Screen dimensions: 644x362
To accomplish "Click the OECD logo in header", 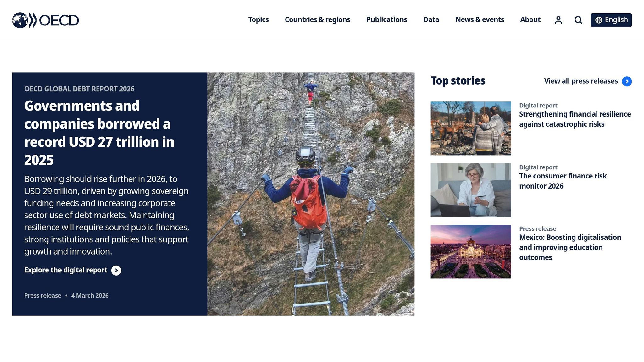I will pyautogui.click(x=45, y=20).
